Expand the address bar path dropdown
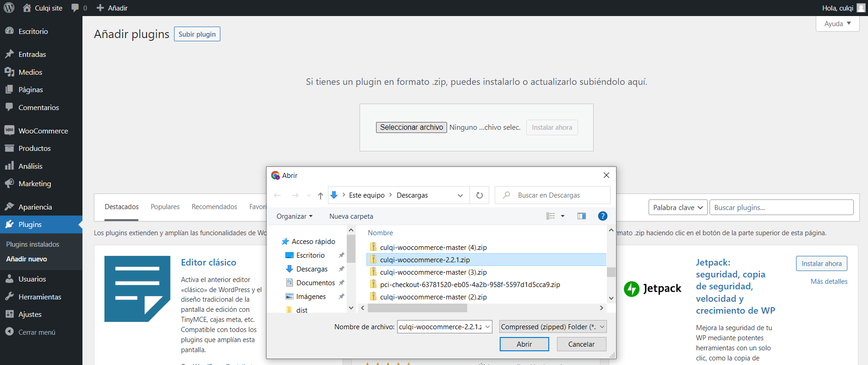Screen dimensions: 868x365 [x=460, y=195]
